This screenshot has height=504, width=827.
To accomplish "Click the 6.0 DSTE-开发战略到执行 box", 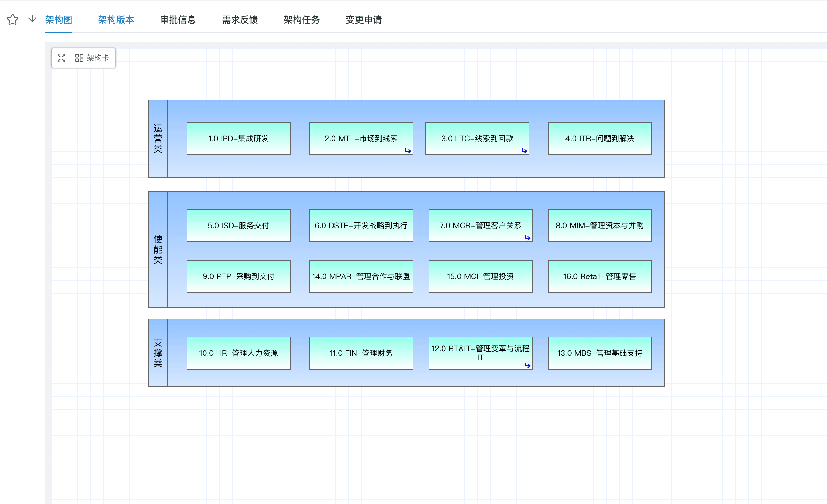I will [361, 225].
